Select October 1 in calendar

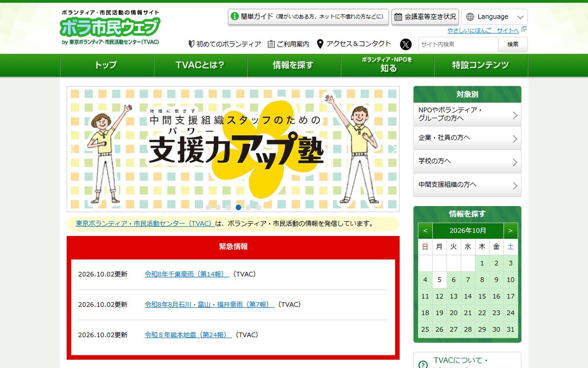pyautogui.click(x=482, y=263)
